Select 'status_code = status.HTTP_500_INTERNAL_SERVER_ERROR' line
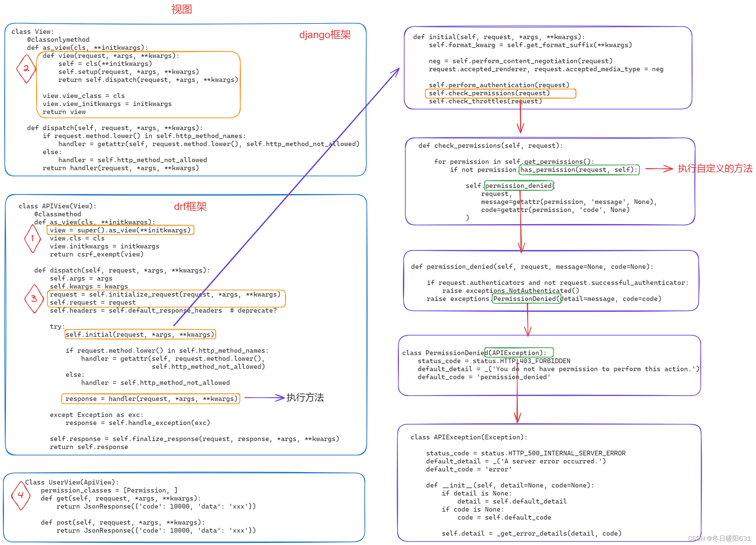The height and width of the screenshot is (545, 756). pos(526,453)
